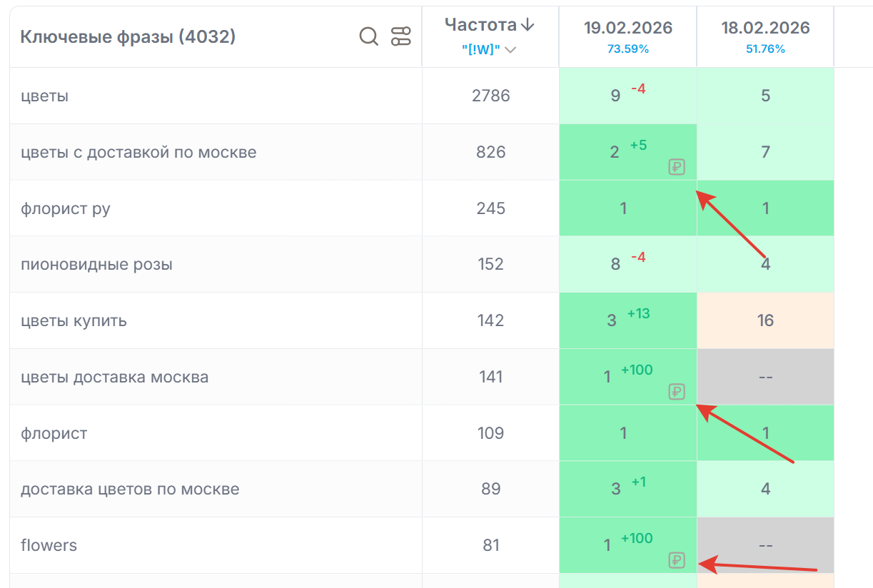
Task: Click frequency value 2786
Action: [x=490, y=96]
